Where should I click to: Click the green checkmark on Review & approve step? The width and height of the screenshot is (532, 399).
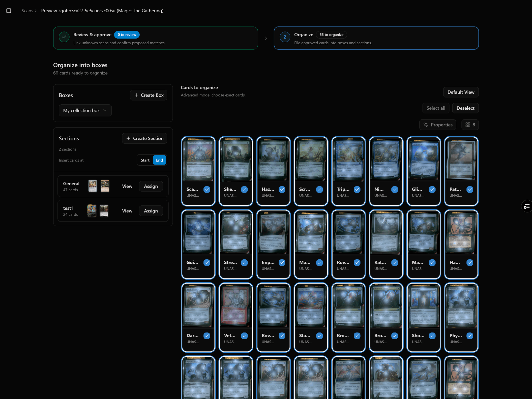click(x=64, y=37)
